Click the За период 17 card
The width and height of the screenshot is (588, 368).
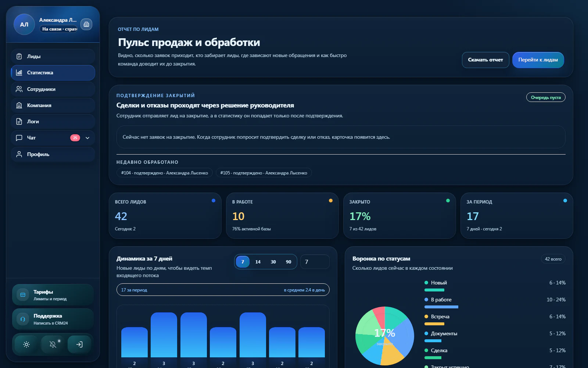point(517,216)
